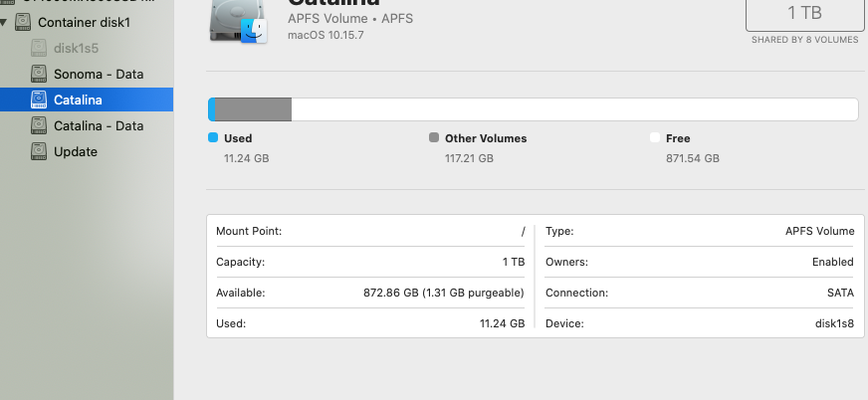Click the Catalina - Data volume icon
The width and height of the screenshot is (868, 400).
tap(38, 125)
